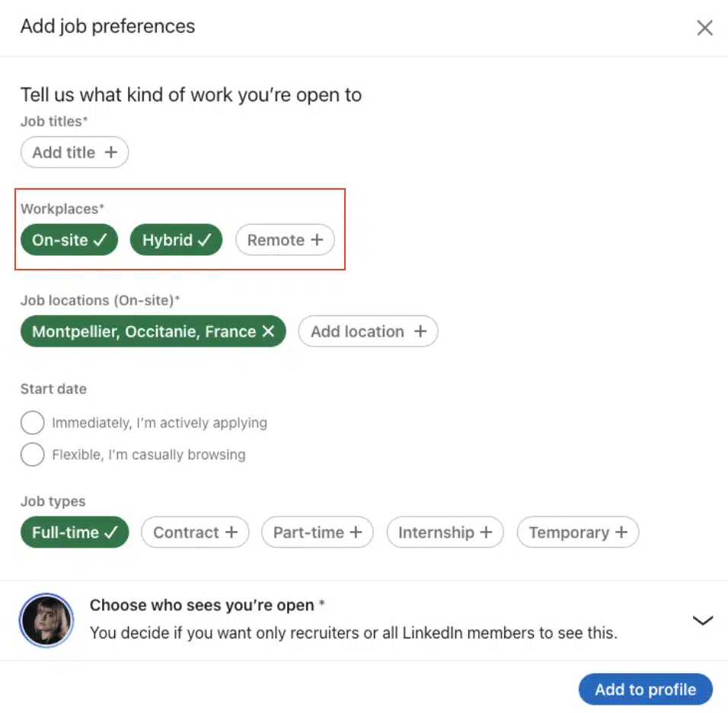Expand Choose who sees you're open chevron

pos(702,620)
